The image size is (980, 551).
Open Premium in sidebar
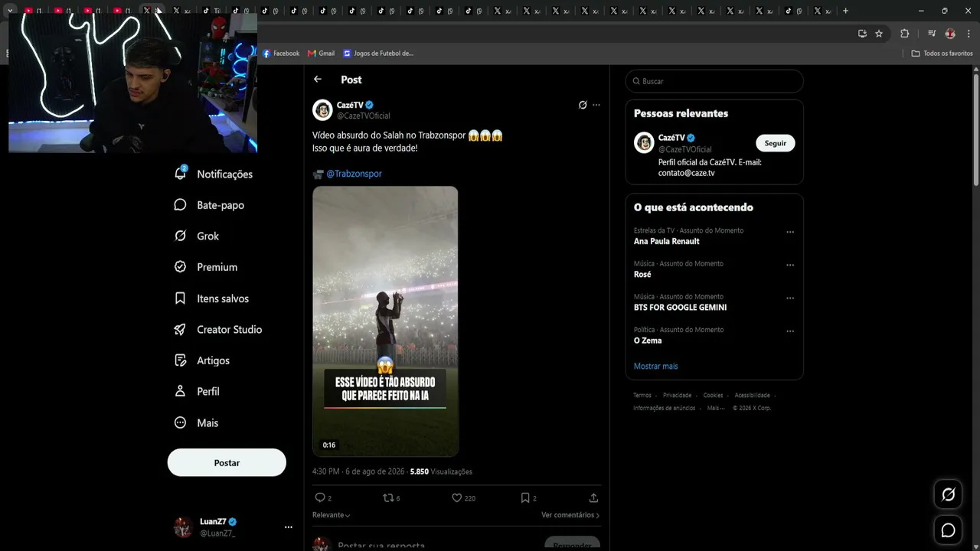tap(206, 267)
